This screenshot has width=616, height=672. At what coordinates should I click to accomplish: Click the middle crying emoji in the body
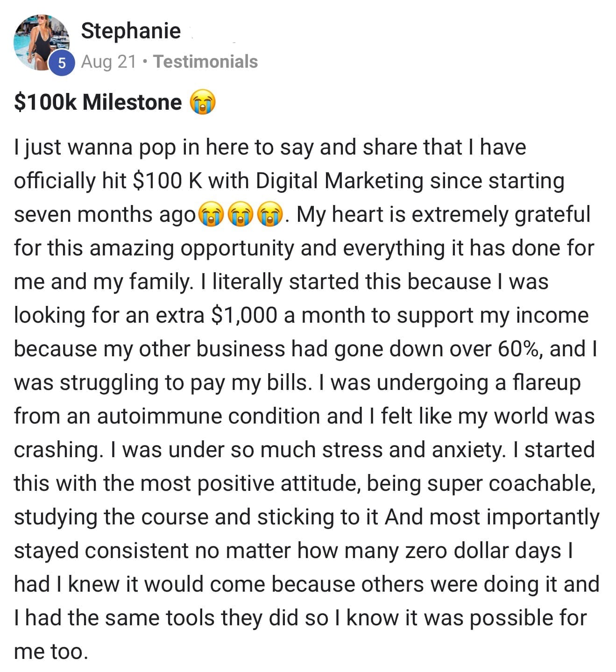tap(241, 215)
